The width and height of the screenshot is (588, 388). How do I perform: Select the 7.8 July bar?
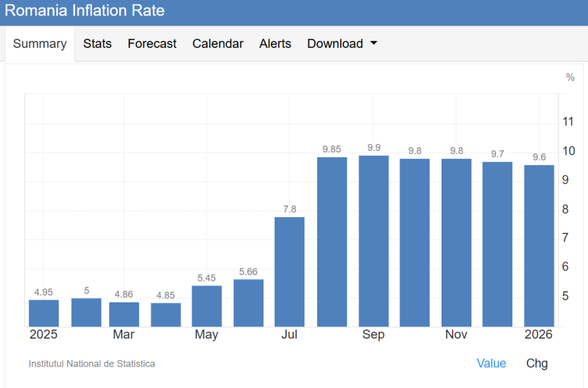pyautogui.click(x=289, y=272)
